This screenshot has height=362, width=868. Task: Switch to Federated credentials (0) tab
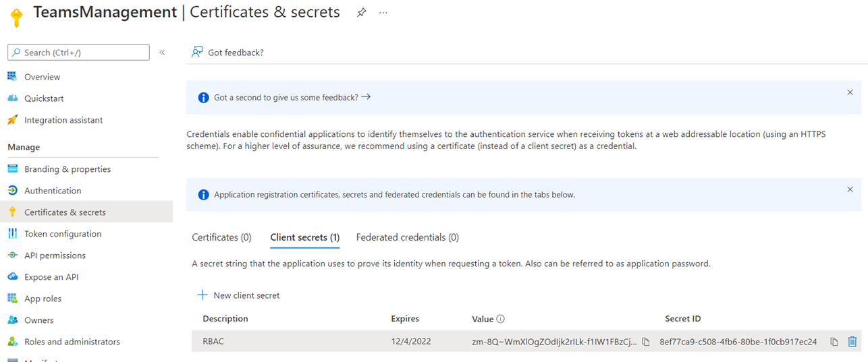tap(407, 237)
